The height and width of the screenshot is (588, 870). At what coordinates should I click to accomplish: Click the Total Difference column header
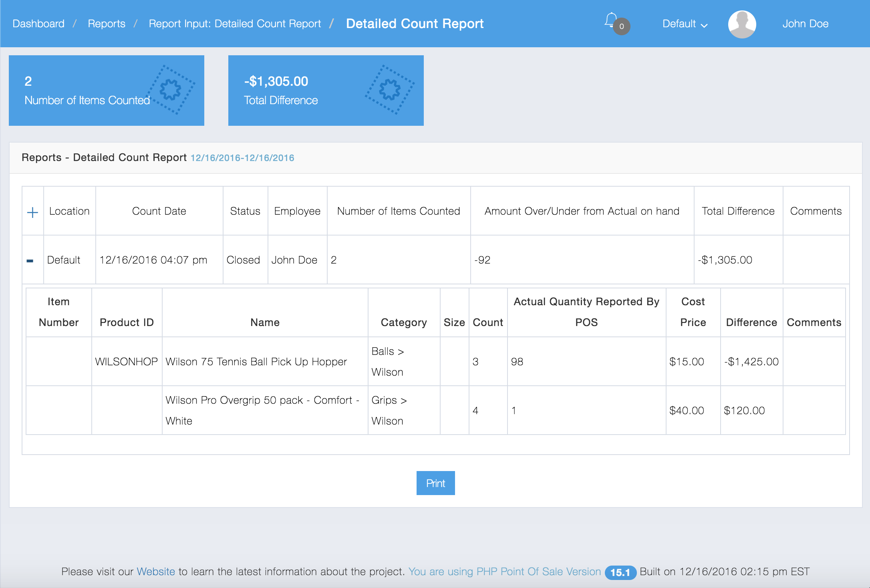coord(738,211)
